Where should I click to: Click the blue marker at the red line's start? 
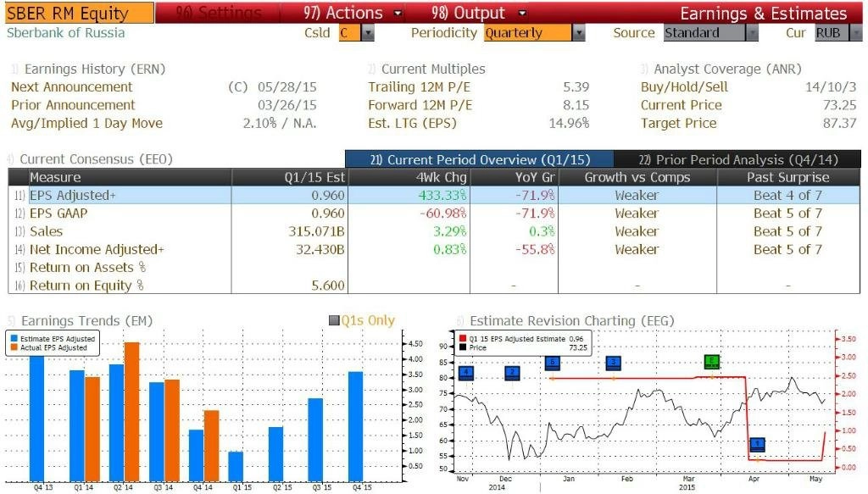point(553,363)
